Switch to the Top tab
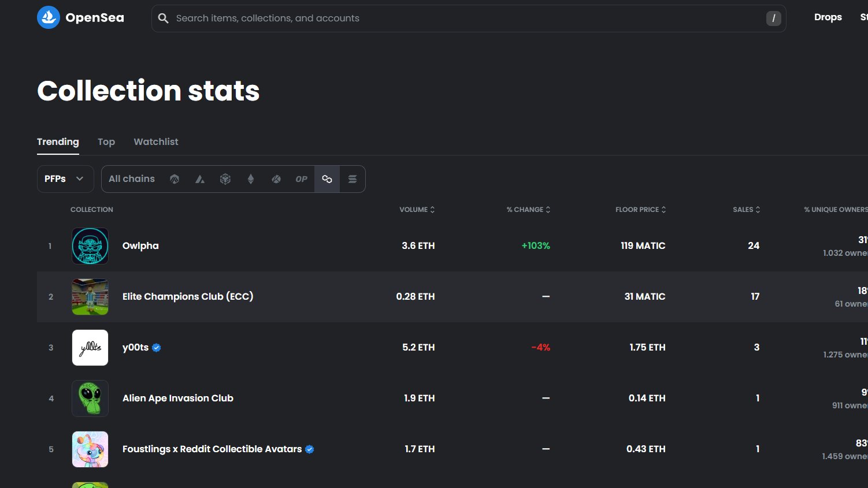This screenshot has height=488, width=868. point(106,141)
